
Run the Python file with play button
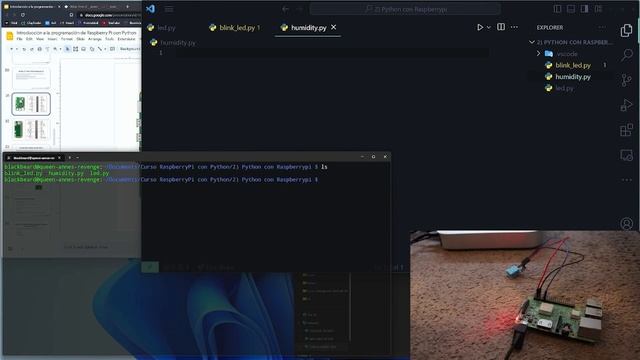point(480,27)
